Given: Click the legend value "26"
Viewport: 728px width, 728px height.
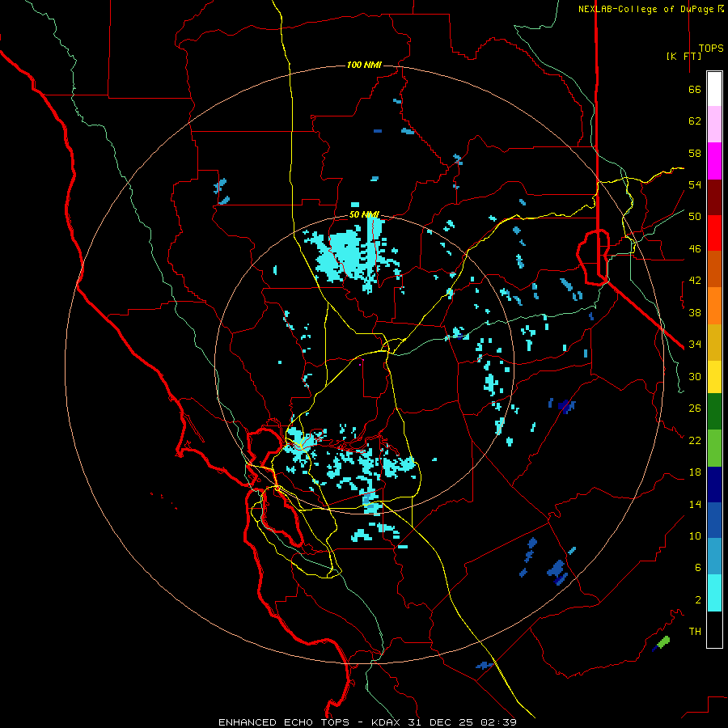Looking at the screenshot, I should click(x=695, y=408).
